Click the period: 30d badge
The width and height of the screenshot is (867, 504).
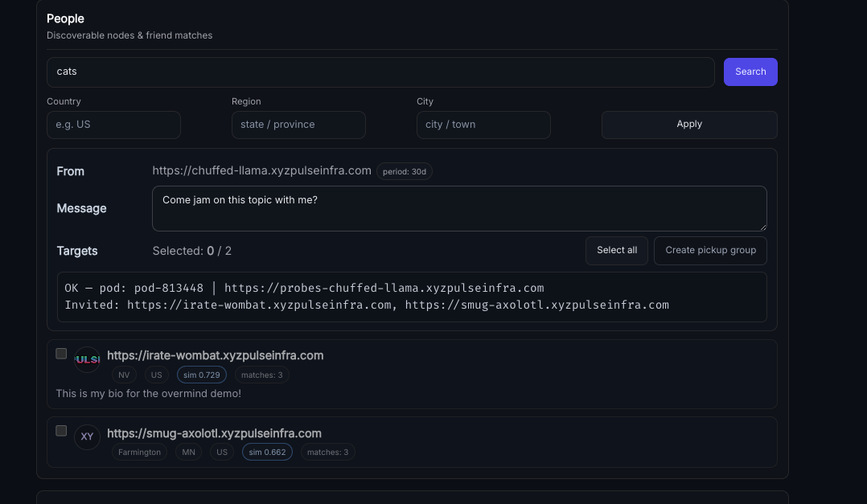(x=405, y=171)
